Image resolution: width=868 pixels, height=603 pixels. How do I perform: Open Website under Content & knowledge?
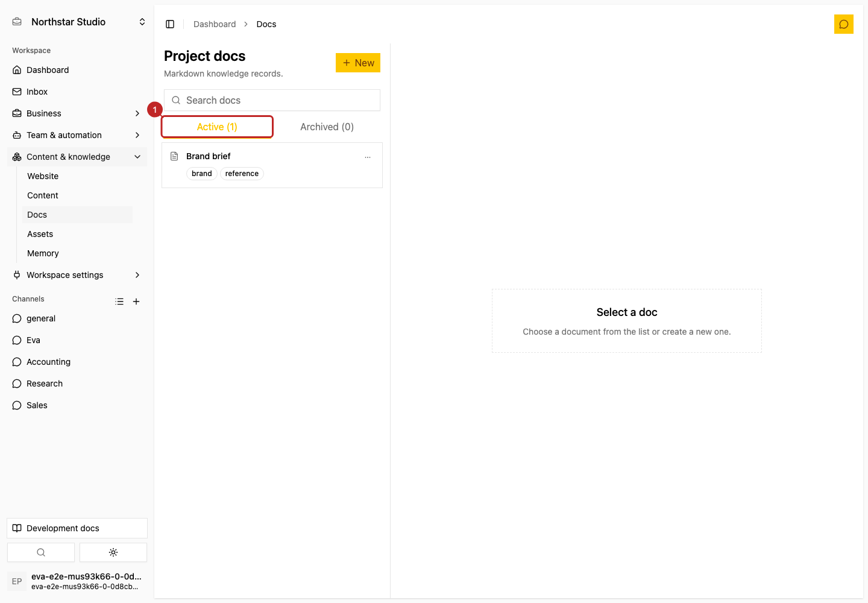pos(77,176)
